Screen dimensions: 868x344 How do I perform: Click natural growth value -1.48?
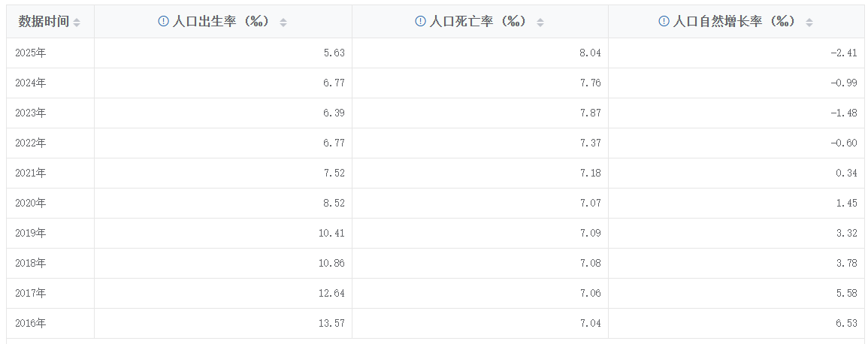[844, 113]
